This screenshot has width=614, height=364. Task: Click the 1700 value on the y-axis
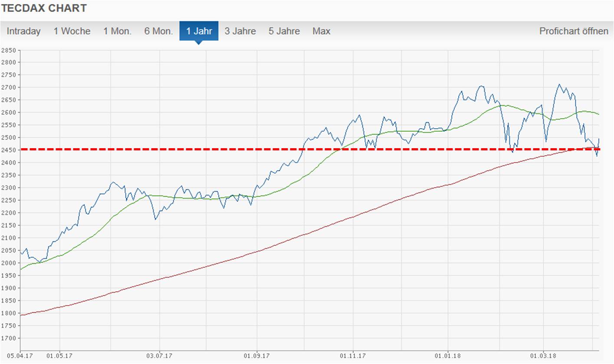pyautogui.click(x=9, y=338)
